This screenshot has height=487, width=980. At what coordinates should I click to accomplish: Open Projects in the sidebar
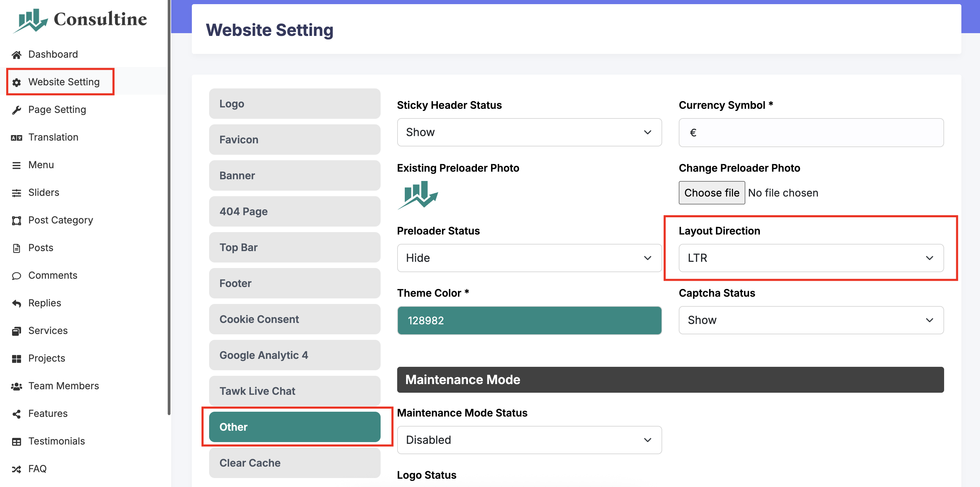point(47,358)
